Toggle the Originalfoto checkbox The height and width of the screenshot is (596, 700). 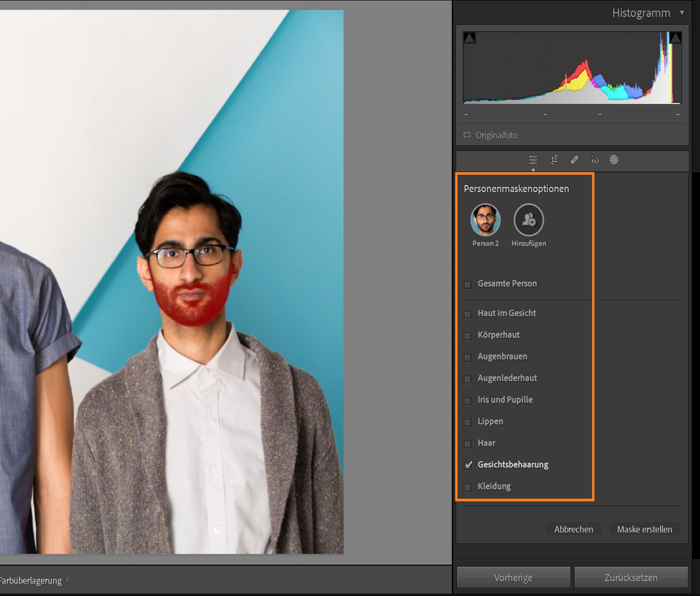(x=467, y=135)
